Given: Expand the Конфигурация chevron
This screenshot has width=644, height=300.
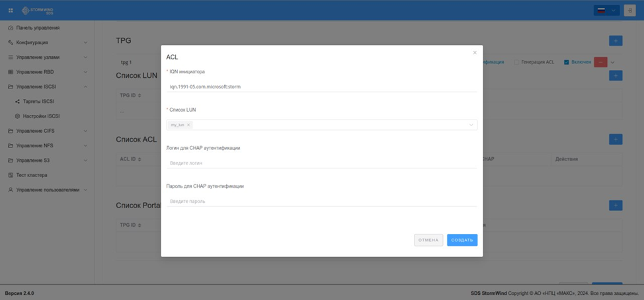Looking at the screenshot, I should click(85, 43).
